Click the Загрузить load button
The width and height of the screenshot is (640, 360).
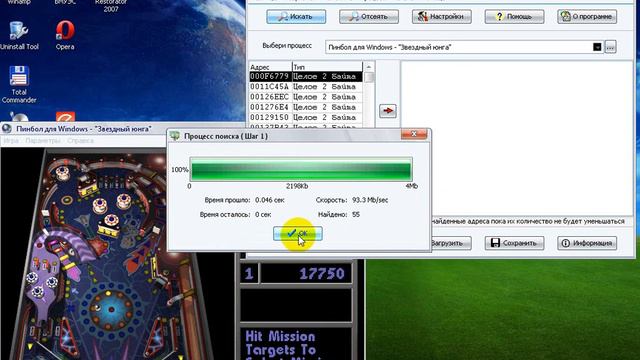click(448, 243)
